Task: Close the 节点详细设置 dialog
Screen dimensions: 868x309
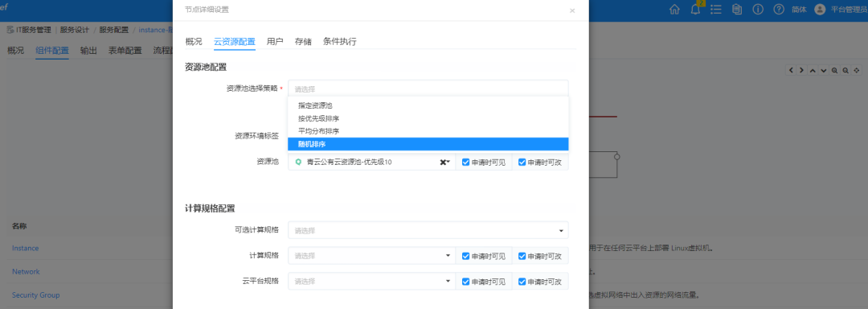Action: (572, 10)
